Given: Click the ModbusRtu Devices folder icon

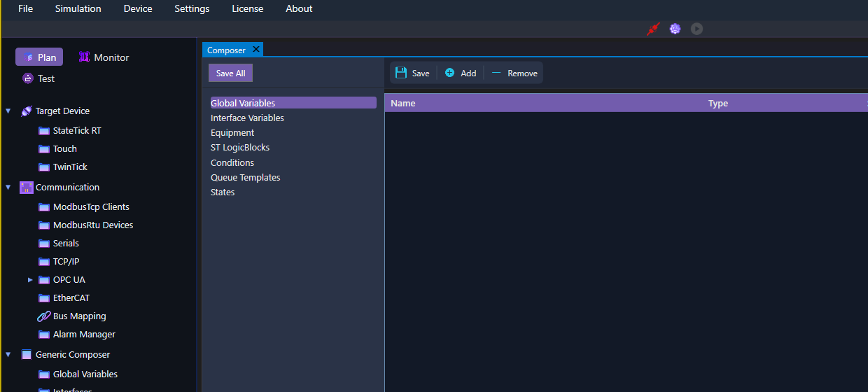Looking at the screenshot, I should coord(44,225).
